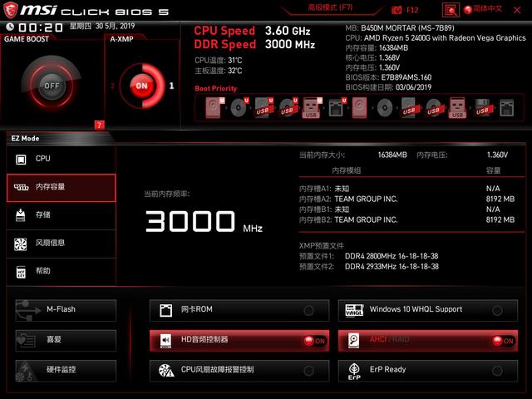Viewport: 532px width, 399px height.
Task: Click the MB: B450M MORTAR (MS-7B89) line
Action: (400, 27)
